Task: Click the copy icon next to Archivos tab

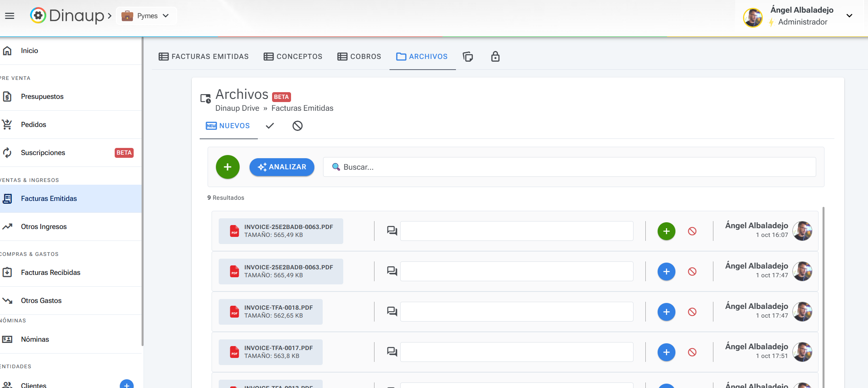Action: click(x=468, y=57)
